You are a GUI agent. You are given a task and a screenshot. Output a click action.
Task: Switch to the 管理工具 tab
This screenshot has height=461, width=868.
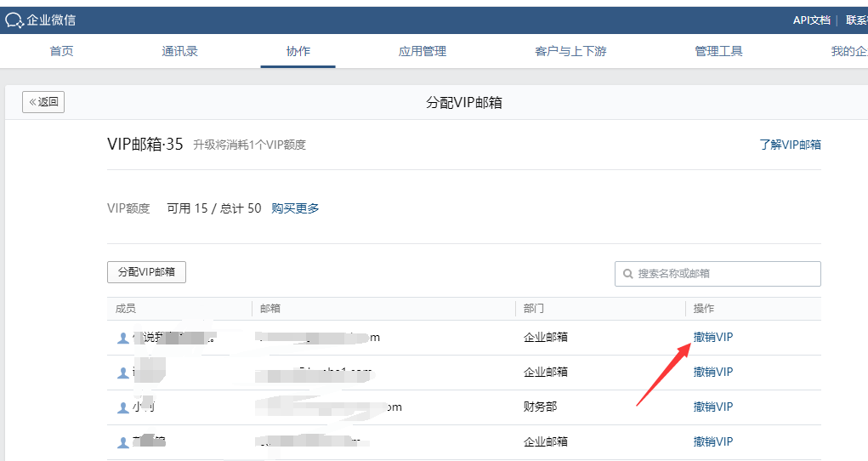(718, 51)
